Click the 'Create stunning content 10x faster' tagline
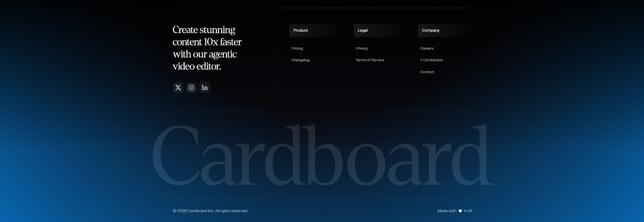The width and height of the screenshot is (644, 222). (207, 48)
